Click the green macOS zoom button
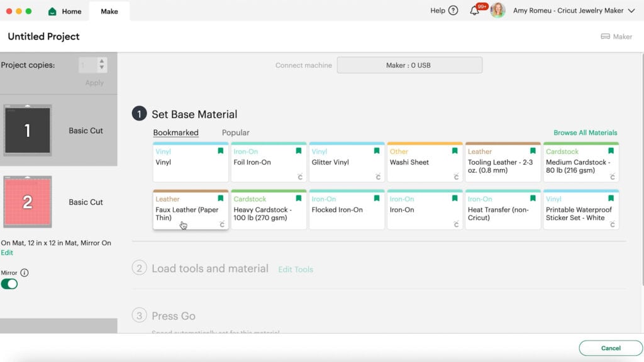This screenshot has height=362, width=644. [28, 11]
